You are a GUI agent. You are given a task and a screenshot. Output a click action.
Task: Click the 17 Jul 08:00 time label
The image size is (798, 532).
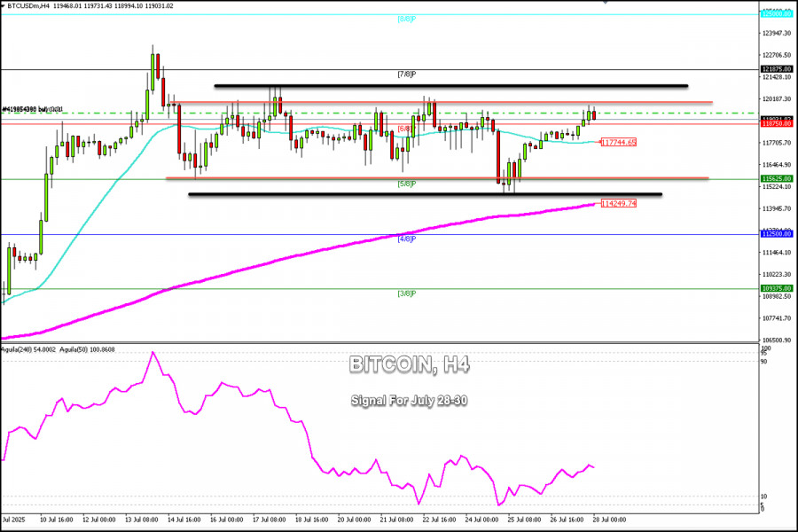tap(269, 520)
